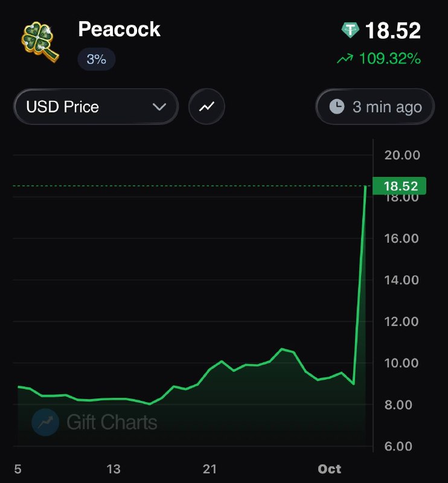Open the 3 min ago time selector

click(375, 107)
